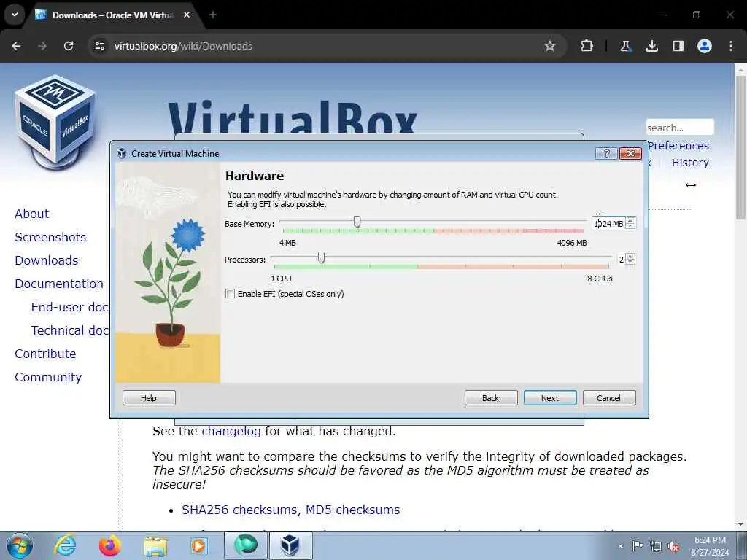Go forward in the Chrome browser
This screenshot has width=747, height=560.
(42, 46)
